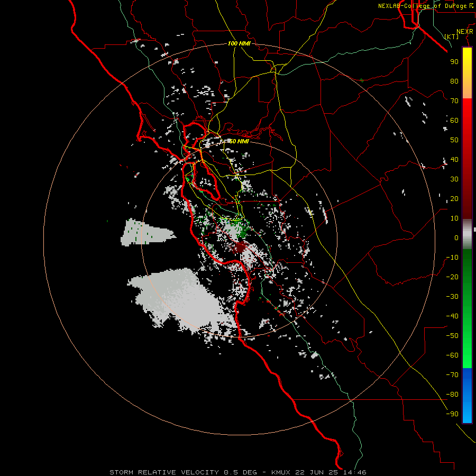The width and height of the screenshot is (476, 476).
Task: Click the negative 90 value on velocity scale
Action: click(452, 414)
